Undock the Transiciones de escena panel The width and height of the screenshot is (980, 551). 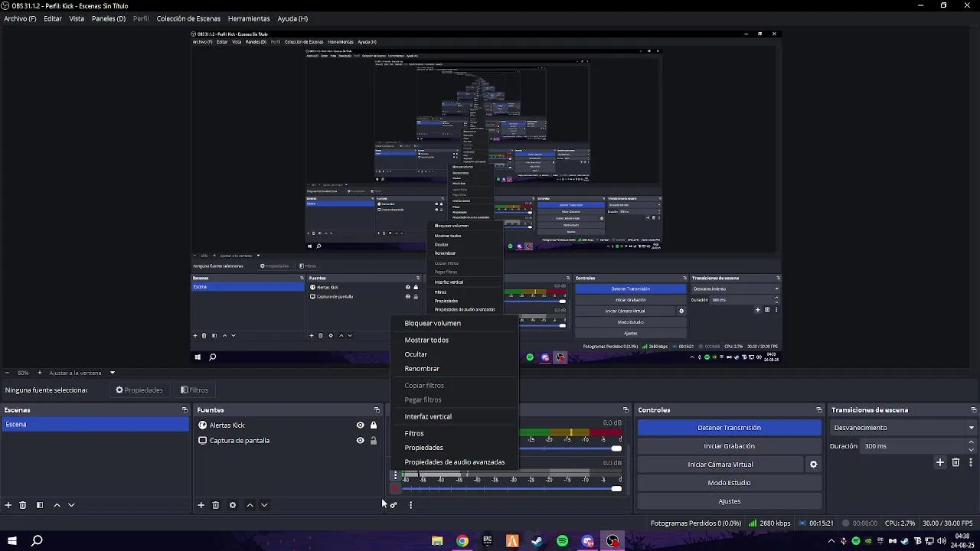(974, 410)
